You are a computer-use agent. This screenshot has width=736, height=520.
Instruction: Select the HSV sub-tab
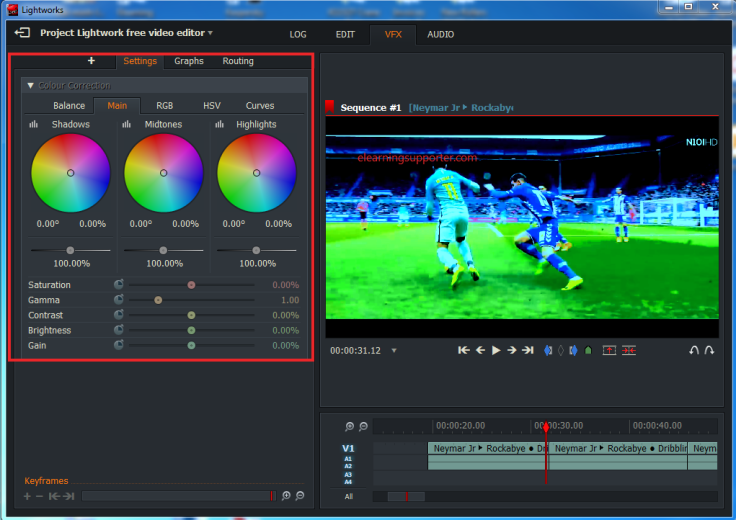pyautogui.click(x=212, y=106)
